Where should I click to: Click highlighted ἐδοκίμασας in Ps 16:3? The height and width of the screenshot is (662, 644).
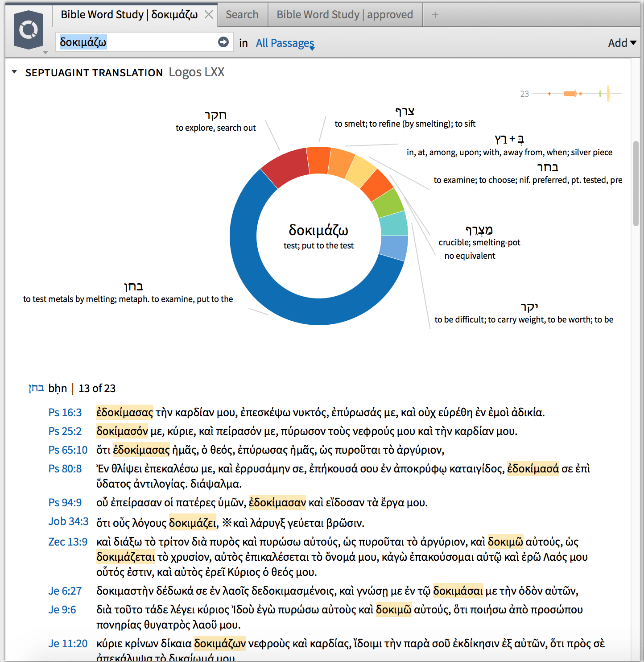[125, 412]
